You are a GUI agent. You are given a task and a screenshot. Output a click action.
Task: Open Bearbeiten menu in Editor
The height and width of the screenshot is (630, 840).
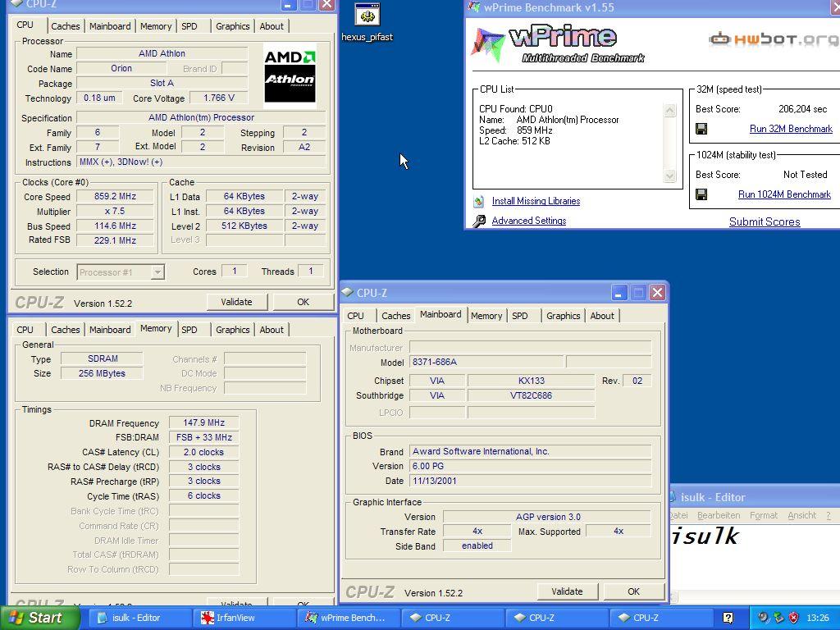pos(719,515)
